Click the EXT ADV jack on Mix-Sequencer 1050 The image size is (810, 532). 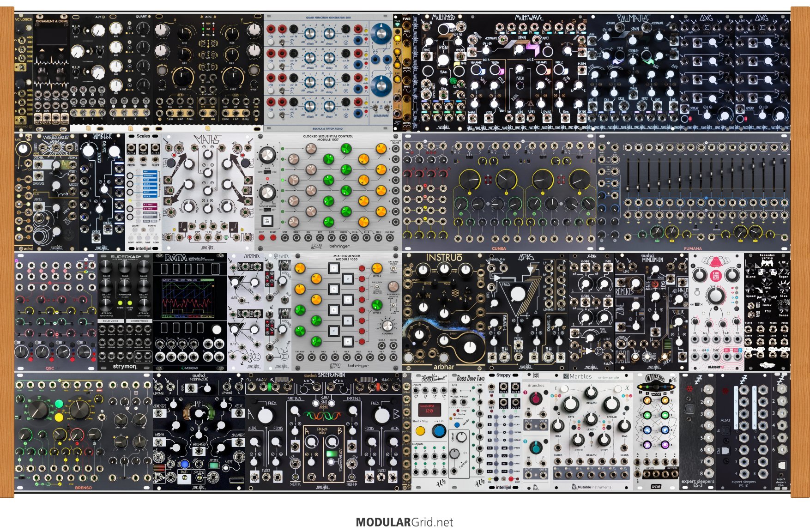click(x=300, y=357)
